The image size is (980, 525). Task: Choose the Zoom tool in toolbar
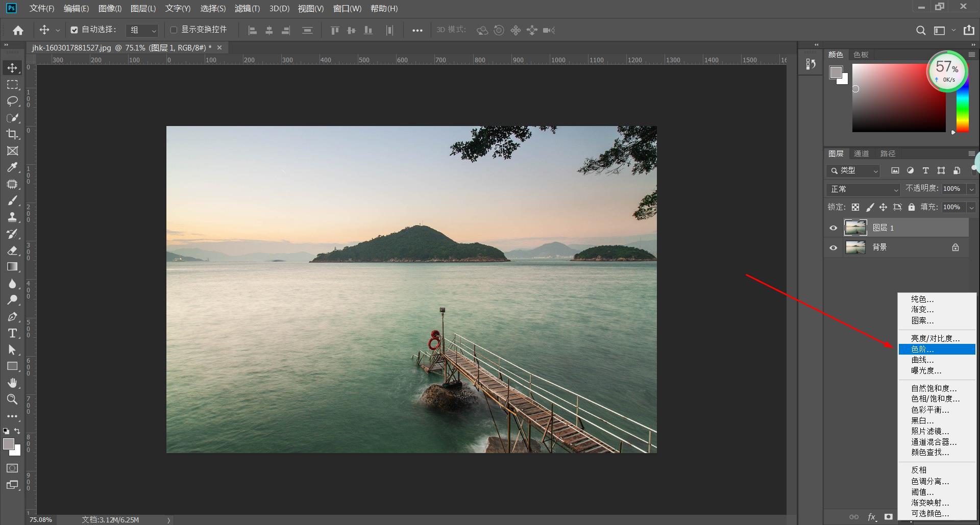pyautogui.click(x=12, y=399)
